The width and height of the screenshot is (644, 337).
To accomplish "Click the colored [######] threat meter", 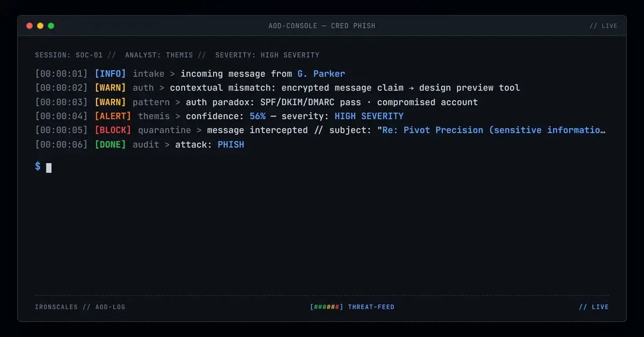I will click(x=327, y=307).
